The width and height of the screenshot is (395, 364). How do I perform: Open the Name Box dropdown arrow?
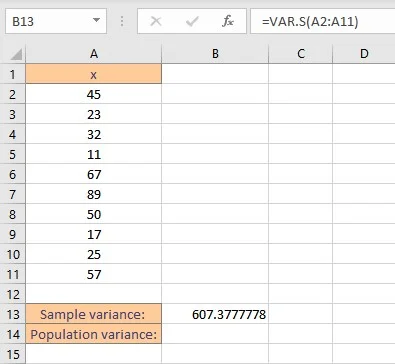pos(96,20)
